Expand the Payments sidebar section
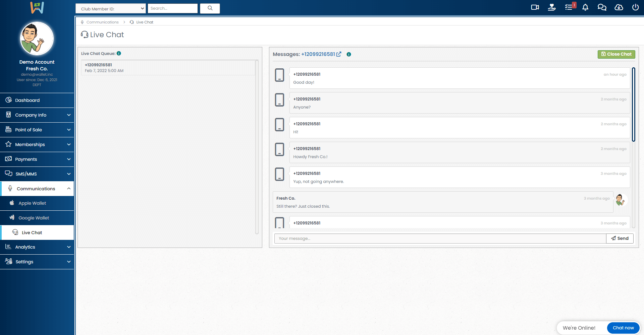Image resolution: width=644 pixels, height=335 pixels. coord(37,159)
